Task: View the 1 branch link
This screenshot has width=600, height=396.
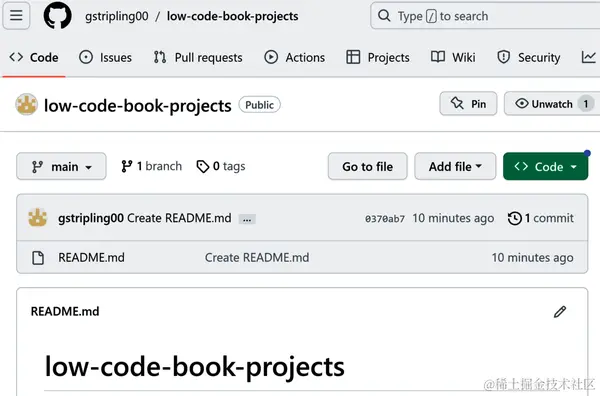Action: pyautogui.click(x=152, y=166)
